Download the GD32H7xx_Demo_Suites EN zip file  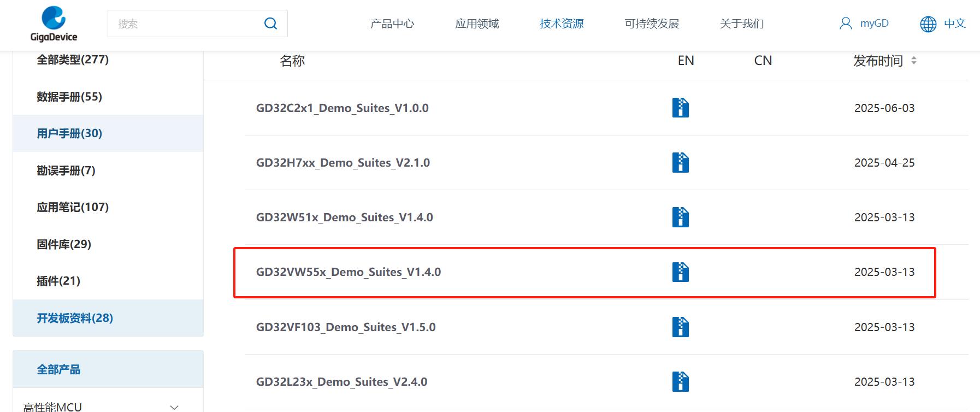tap(681, 162)
